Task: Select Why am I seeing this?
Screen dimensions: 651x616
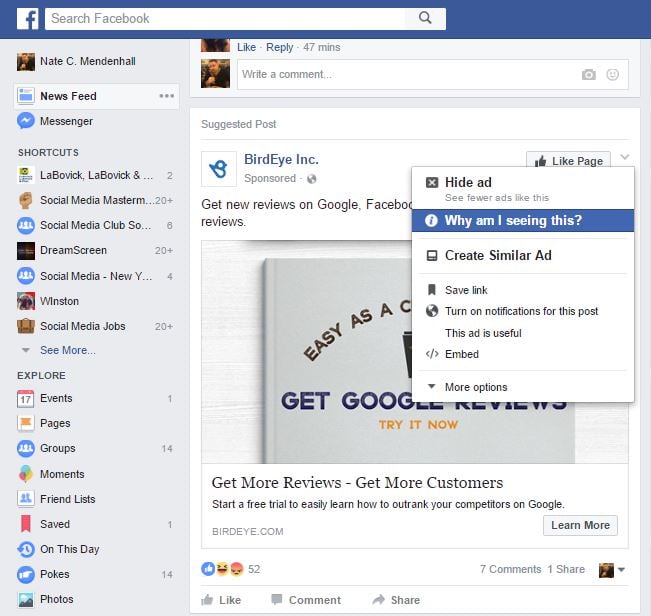Action: [x=523, y=220]
